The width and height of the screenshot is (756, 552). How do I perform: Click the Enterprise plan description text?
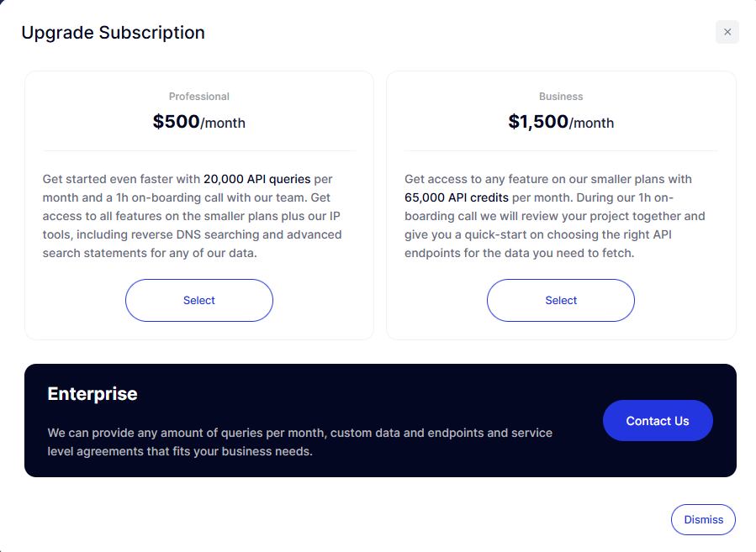[x=299, y=442]
